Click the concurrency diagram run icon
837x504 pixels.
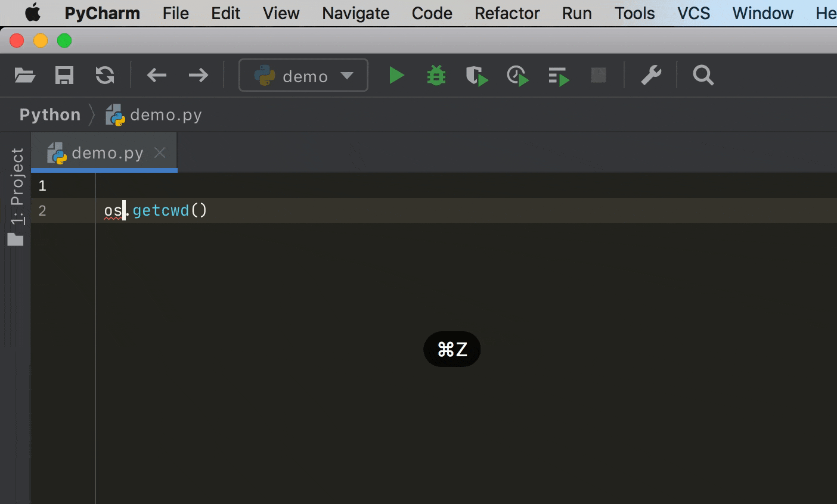point(559,76)
